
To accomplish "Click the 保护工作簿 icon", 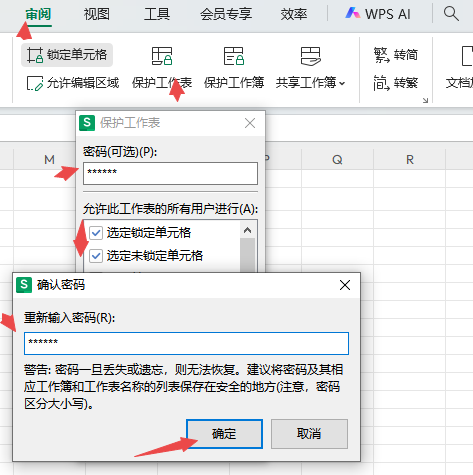I will tap(234, 56).
